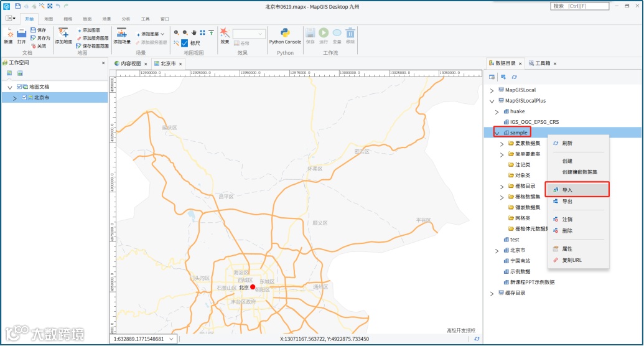The width and height of the screenshot is (644, 346).
Task: Choose 刷新 from the context menu
Action: pos(577,143)
